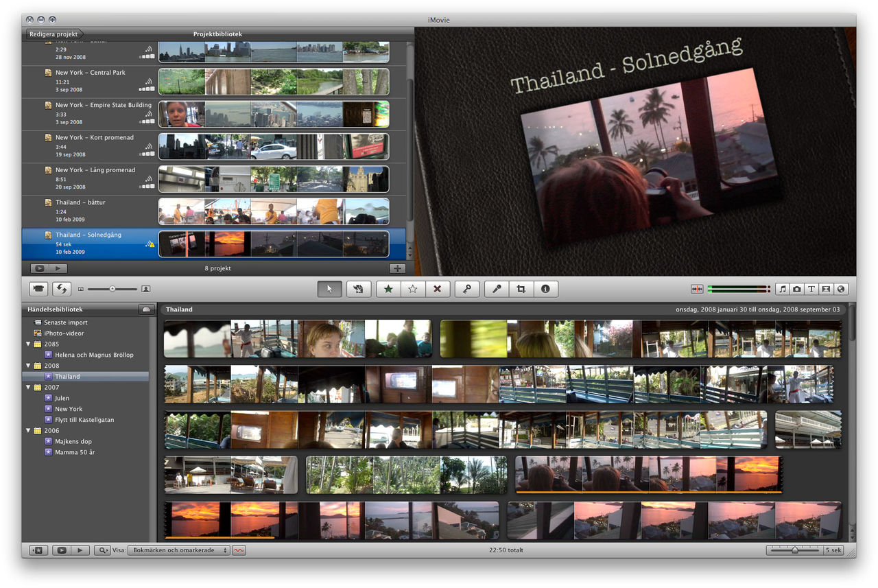
Task: Open the Photos browser icon
Action: [x=795, y=289]
